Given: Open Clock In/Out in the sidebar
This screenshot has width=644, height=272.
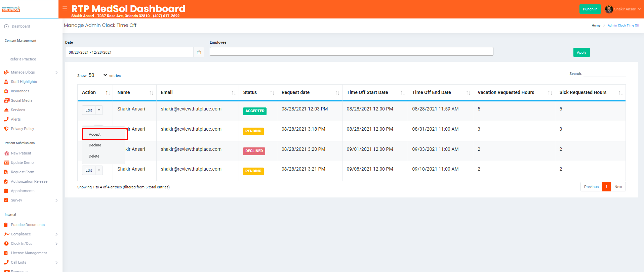Looking at the screenshot, I should pos(21,243).
